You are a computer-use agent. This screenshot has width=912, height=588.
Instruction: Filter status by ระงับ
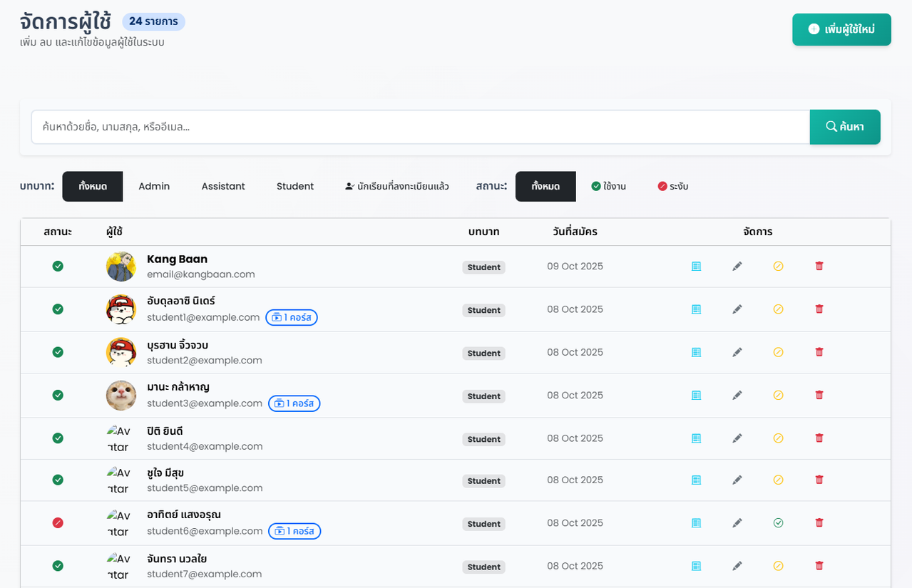(x=673, y=186)
